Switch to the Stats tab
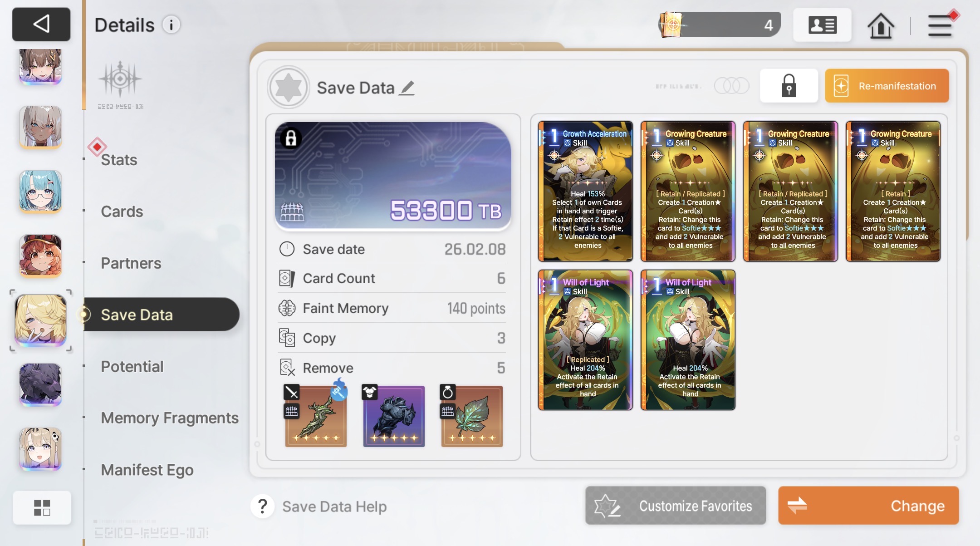 tap(119, 160)
